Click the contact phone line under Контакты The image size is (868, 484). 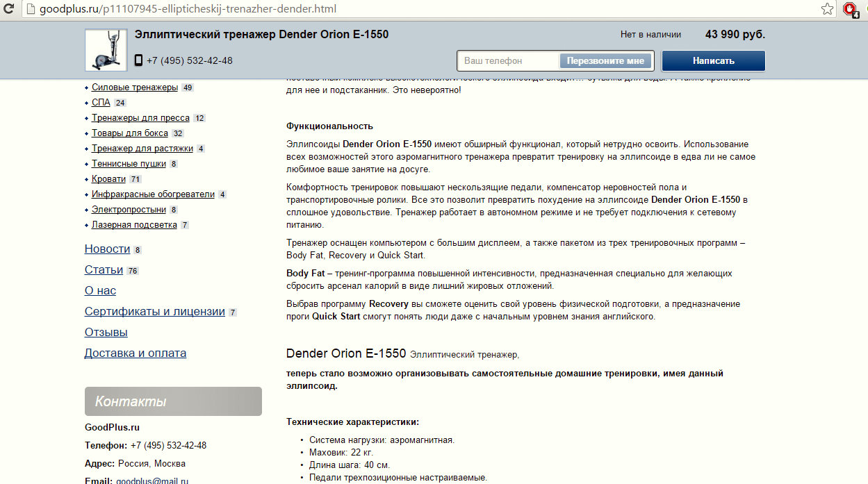pos(145,446)
